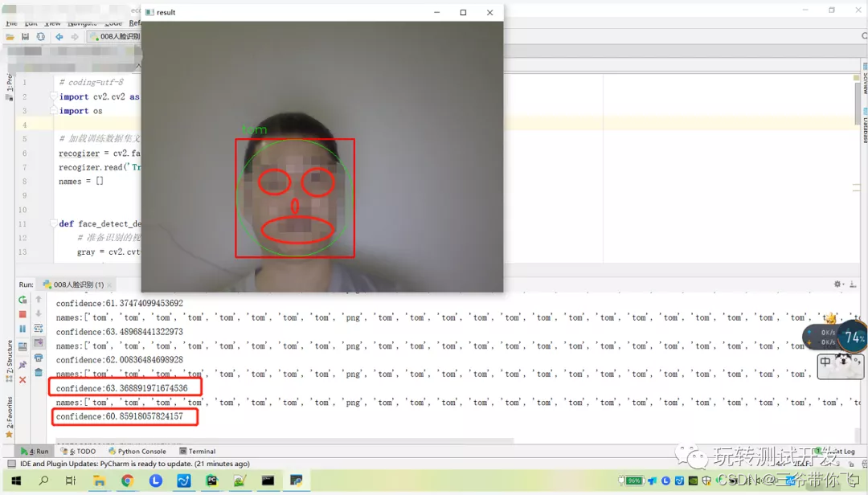Image resolution: width=868 pixels, height=495 pixels.
Task: Clear all console output
Action: (39, 372)
